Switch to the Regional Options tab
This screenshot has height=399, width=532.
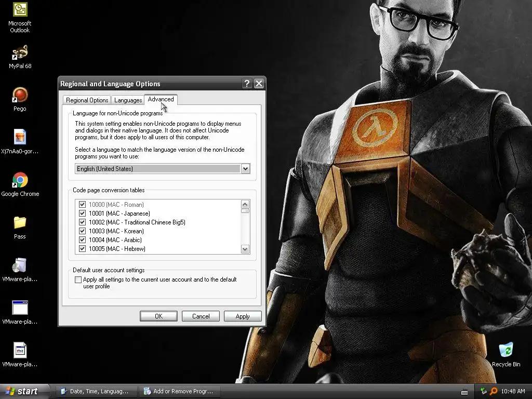pyautogui.click(x=87, y=100)
